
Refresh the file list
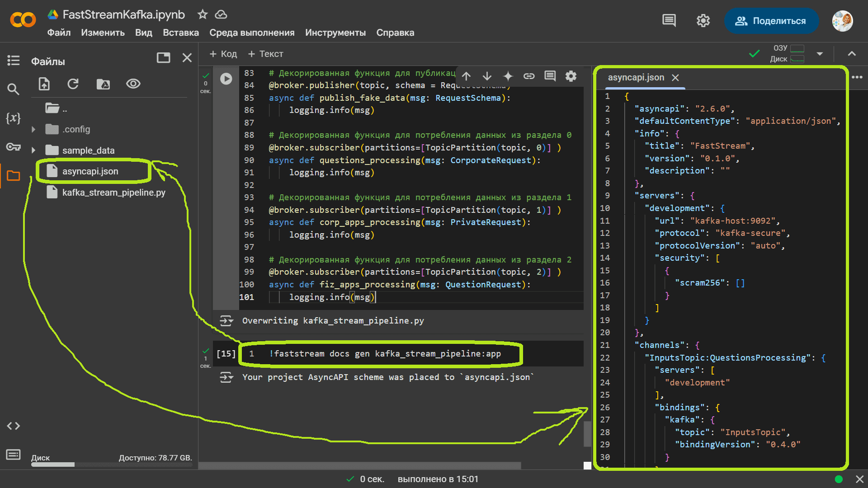coord(73,84)
